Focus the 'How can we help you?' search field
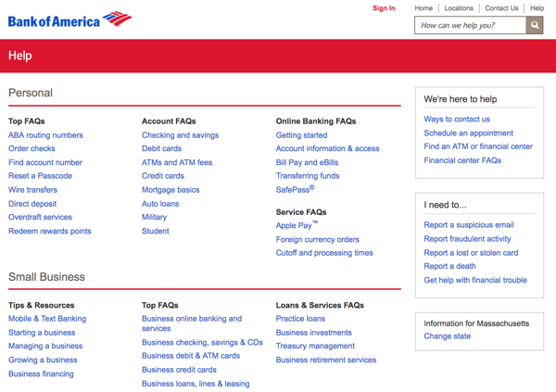 point(470,26)
